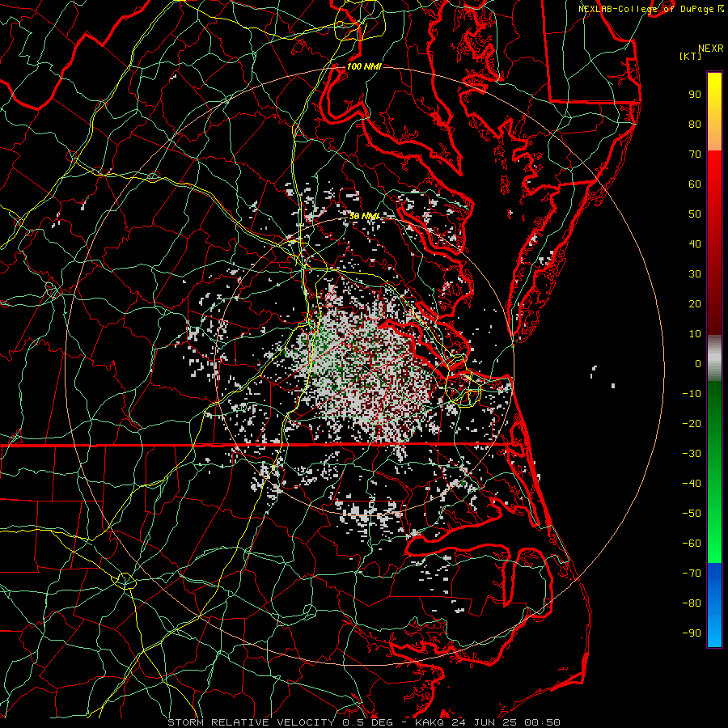Image resolution: width=728 pixels, height=728 pixels.
Task: Click the 40 value on the velocity scale
Action: (x=695, y=244)
